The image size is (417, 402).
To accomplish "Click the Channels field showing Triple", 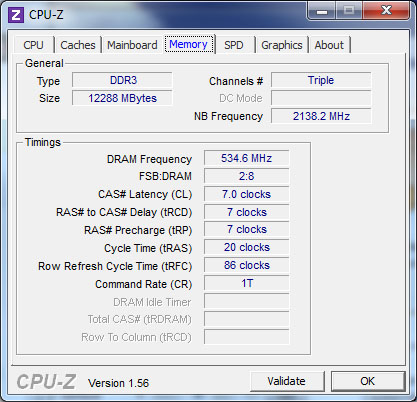I will click(x=321, y=80).
